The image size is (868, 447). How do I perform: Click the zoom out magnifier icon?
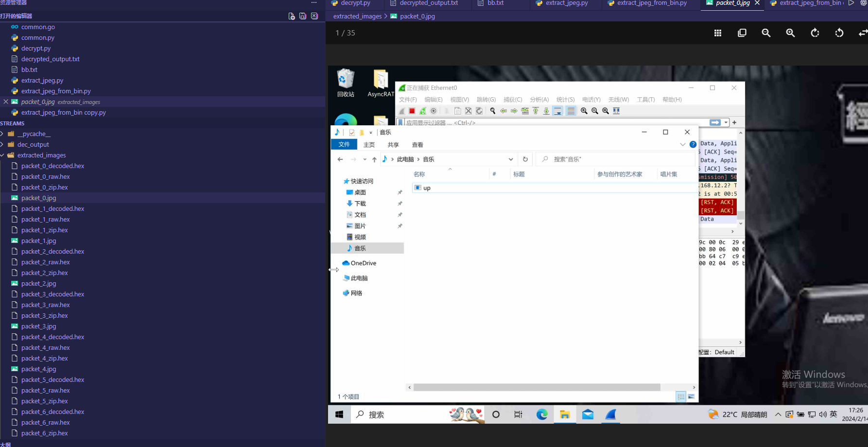[766, 33]
